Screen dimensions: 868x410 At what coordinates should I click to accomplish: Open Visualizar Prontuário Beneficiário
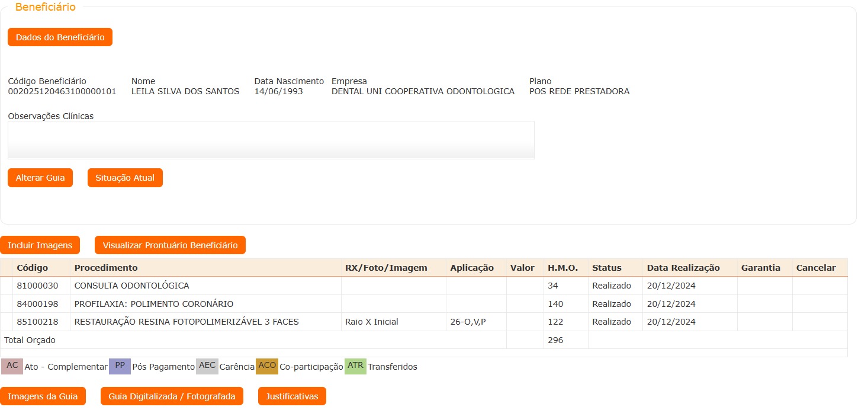tap(170, 245)
